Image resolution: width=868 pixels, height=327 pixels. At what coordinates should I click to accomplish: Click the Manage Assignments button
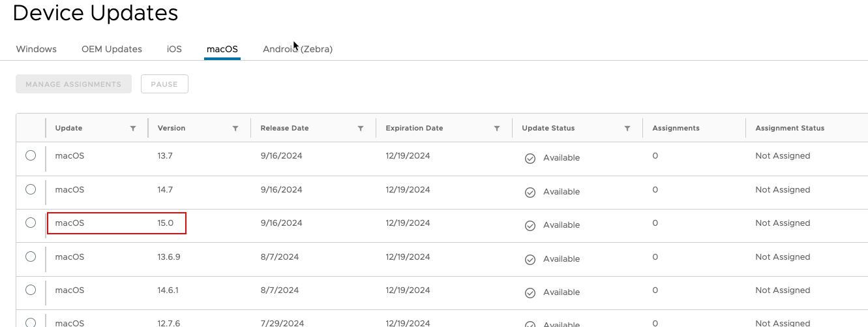(x=74, y=84)
